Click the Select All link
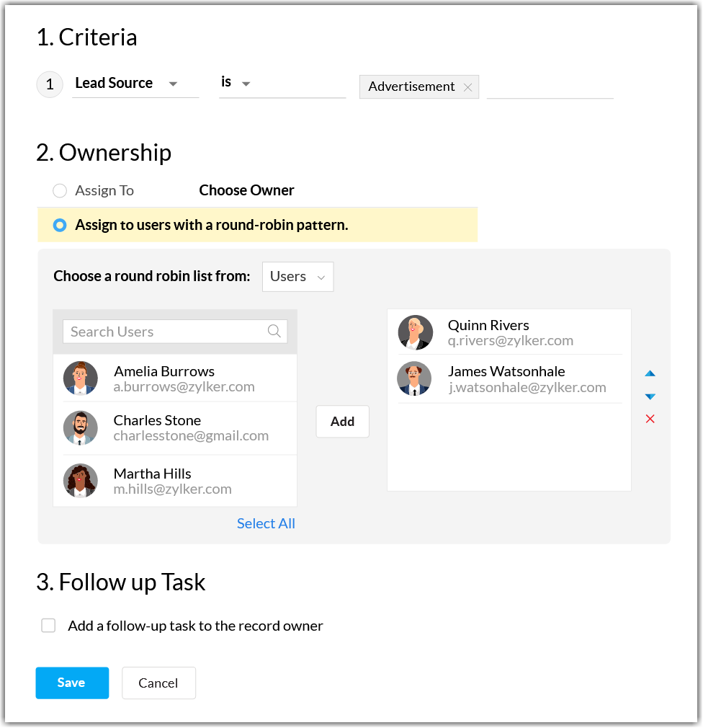This screenshot has width=703, height=728. pyautogui.click(x=266, y=524)
